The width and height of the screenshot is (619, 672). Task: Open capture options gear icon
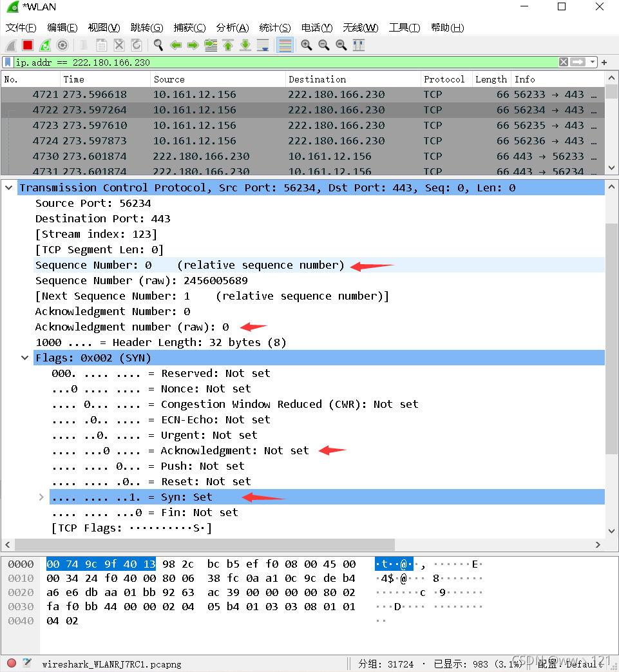(x=62, y=45)
